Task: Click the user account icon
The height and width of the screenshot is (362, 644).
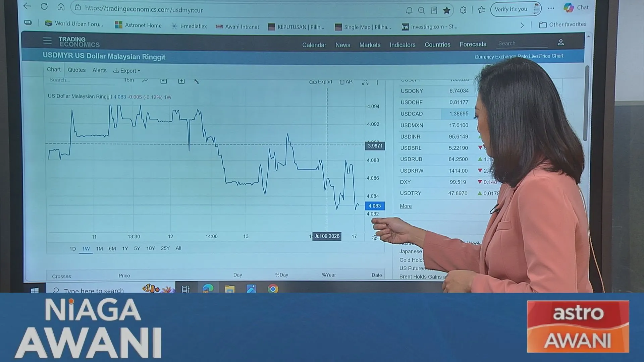Action: [x=560, y=43]
